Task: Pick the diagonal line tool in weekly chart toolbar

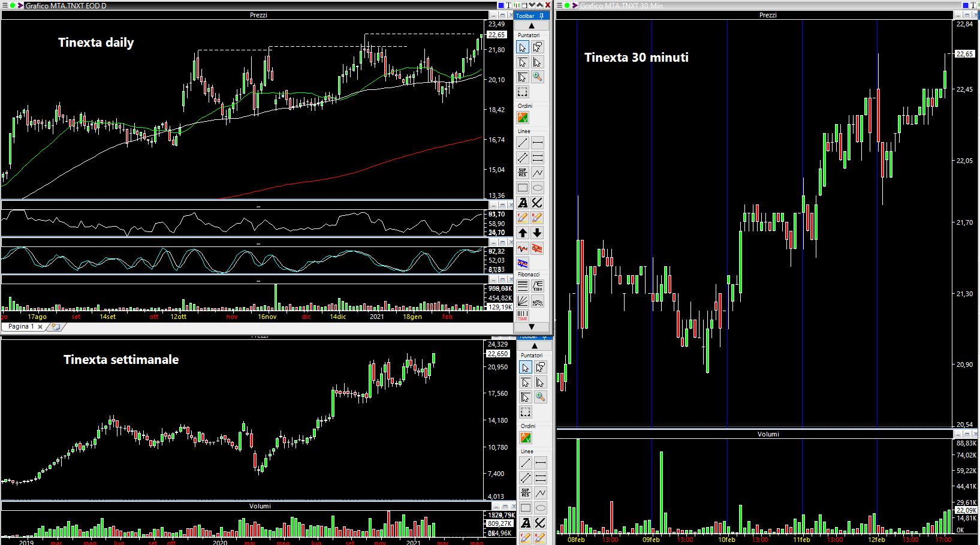Action: pyautogui.click(x=526, y=463)
